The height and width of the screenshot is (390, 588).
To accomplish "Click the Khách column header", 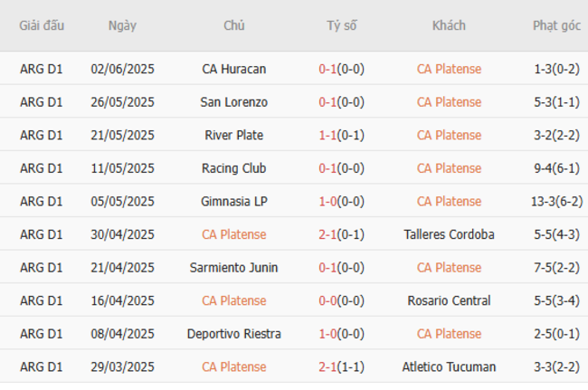I will pos(449,25).
